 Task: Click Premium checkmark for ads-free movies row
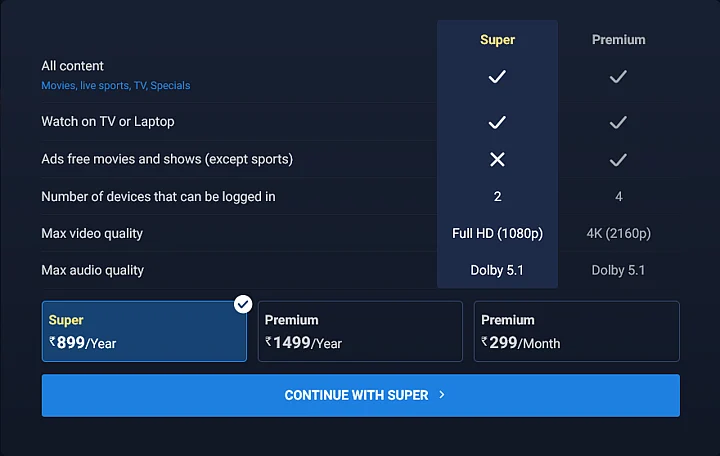click(618, 159)
